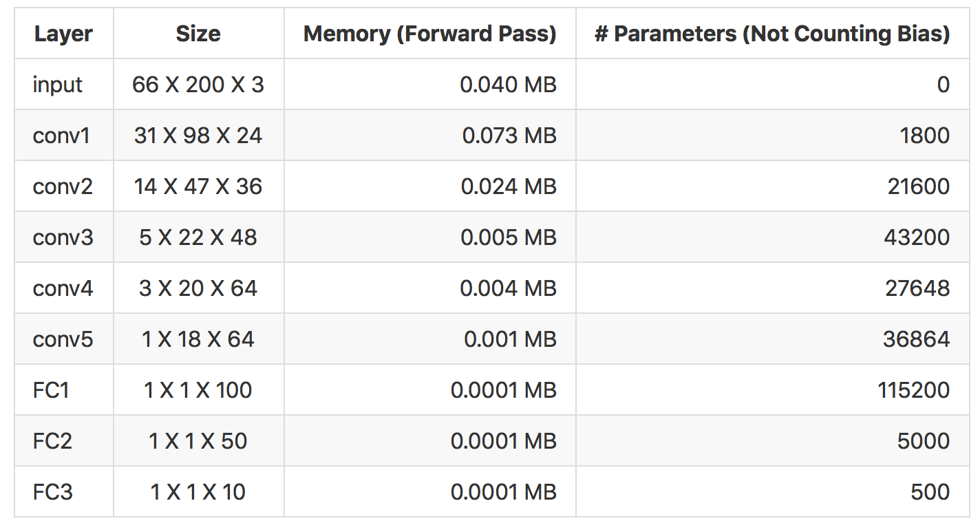Select the "43200" parameters value

917,237
